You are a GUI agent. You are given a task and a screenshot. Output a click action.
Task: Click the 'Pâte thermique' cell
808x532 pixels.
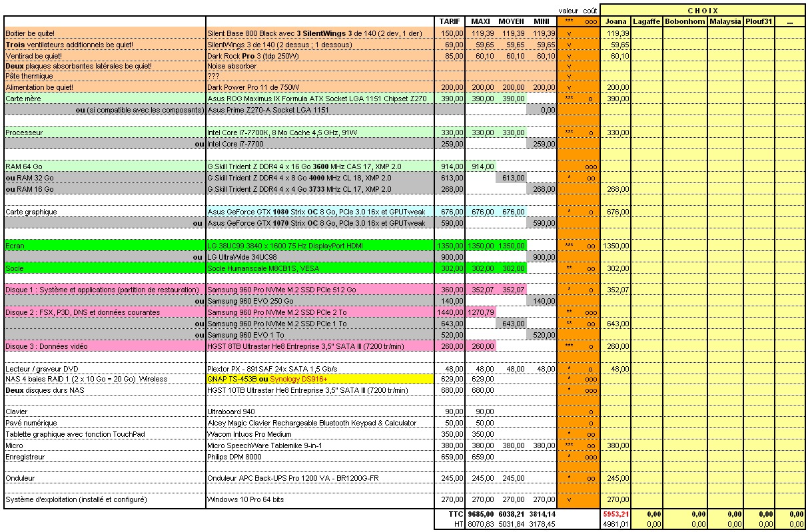[x=105, y=77]
